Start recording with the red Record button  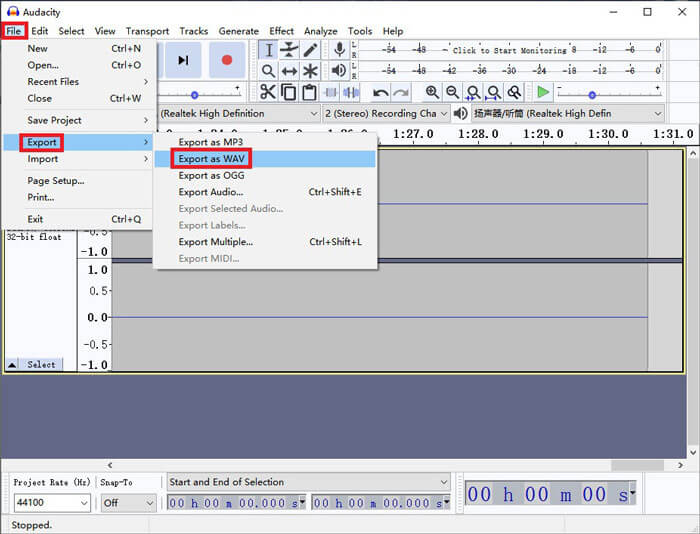[x=227, y=60]
